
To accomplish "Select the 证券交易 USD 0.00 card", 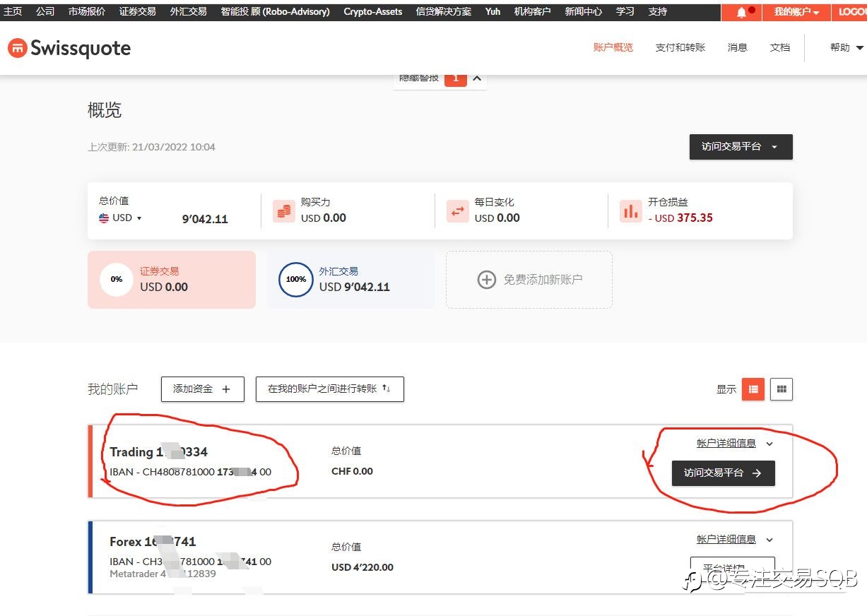I will point(172,280).
